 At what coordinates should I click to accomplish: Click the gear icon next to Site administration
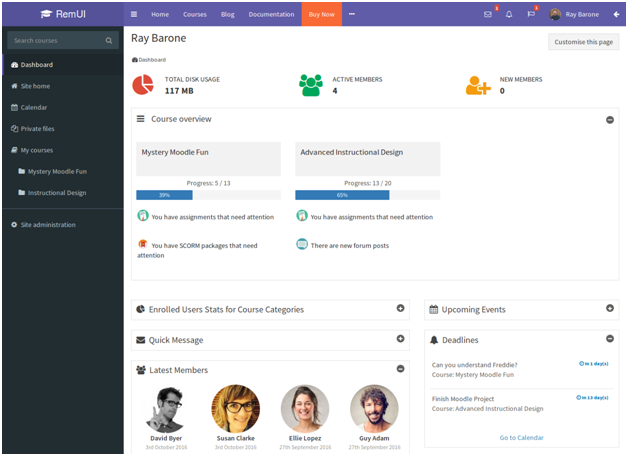coord(14,225)
